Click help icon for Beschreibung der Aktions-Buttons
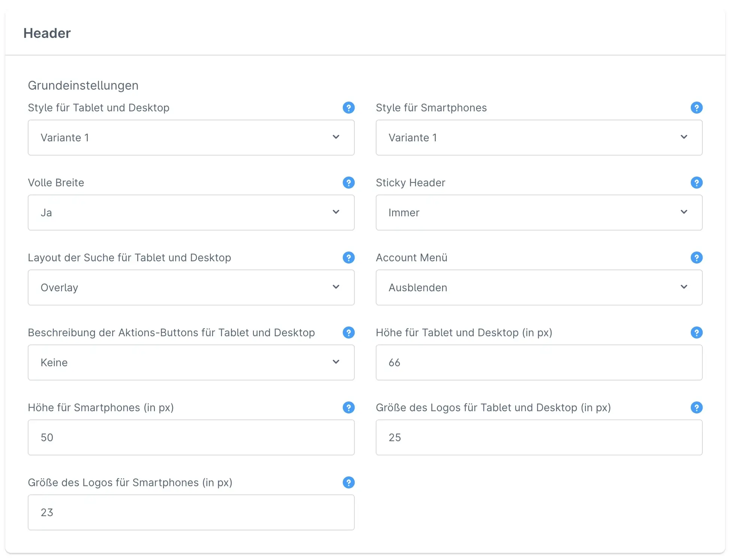This screenshot has width=732, height=560. [x=348, y=332]
